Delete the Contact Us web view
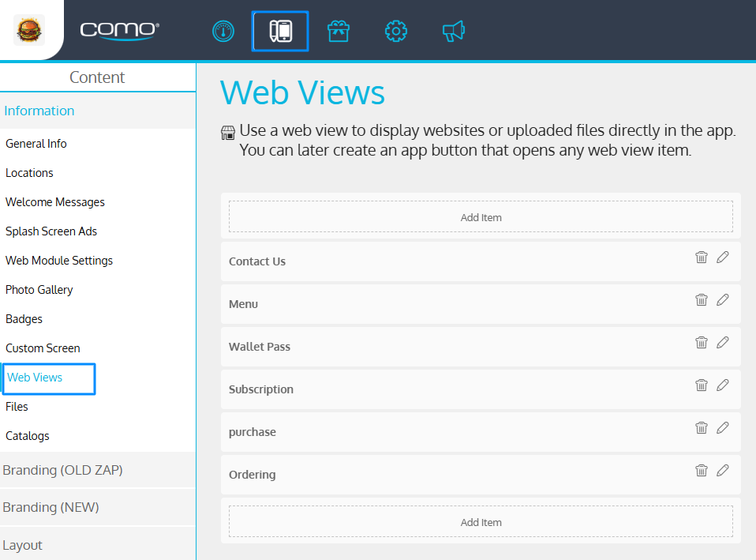This screenshot has width=756, height=560. [x=701, y=257]
